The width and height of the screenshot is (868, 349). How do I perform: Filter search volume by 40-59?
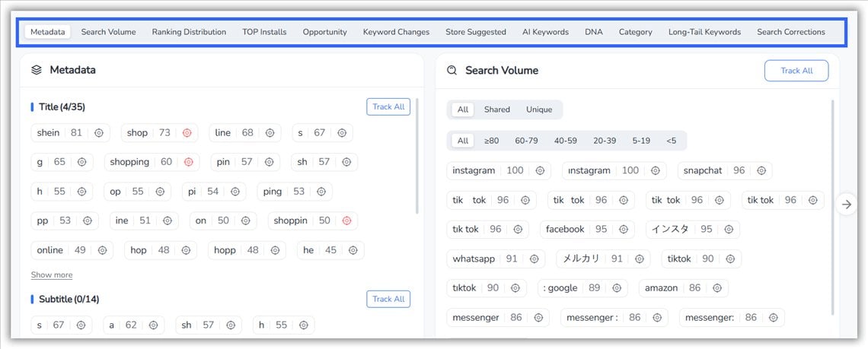pyautogui.click(x=565, y=141)
